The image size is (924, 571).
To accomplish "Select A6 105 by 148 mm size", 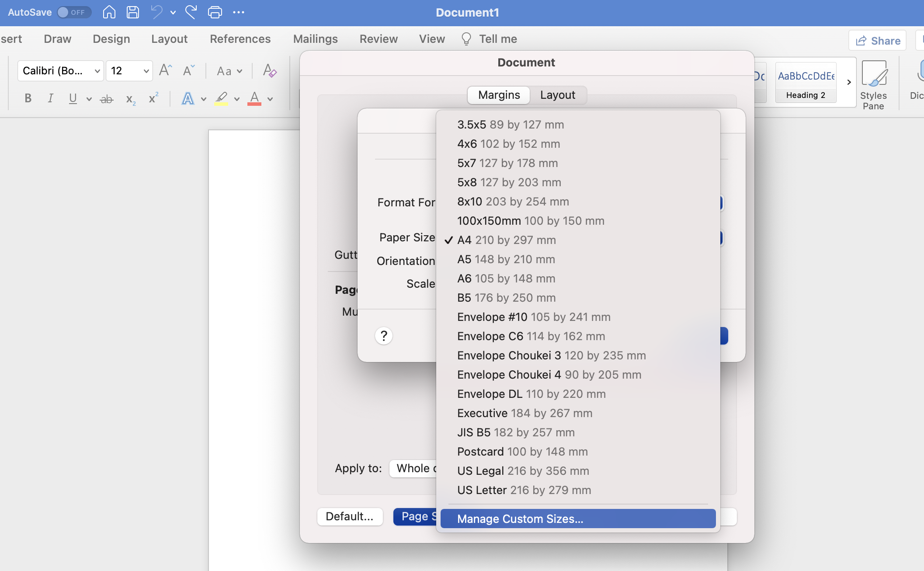I will click(x=578, y=279).
